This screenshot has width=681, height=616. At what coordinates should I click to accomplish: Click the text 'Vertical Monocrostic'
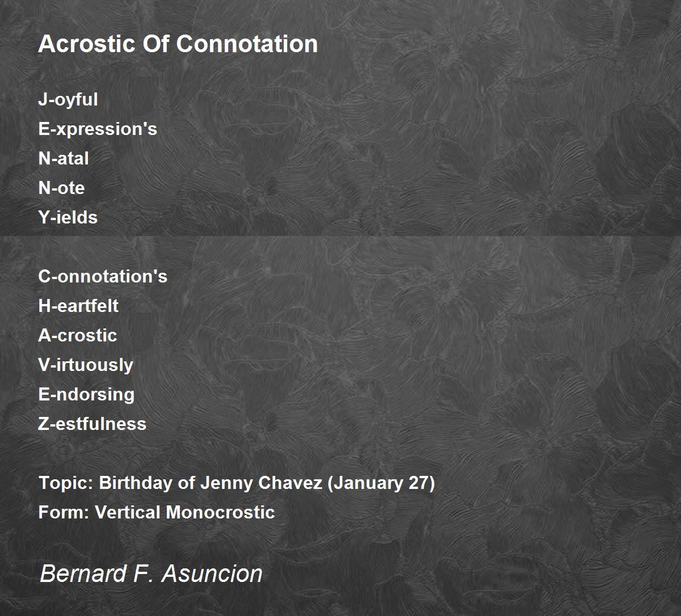tap(185, 513)
